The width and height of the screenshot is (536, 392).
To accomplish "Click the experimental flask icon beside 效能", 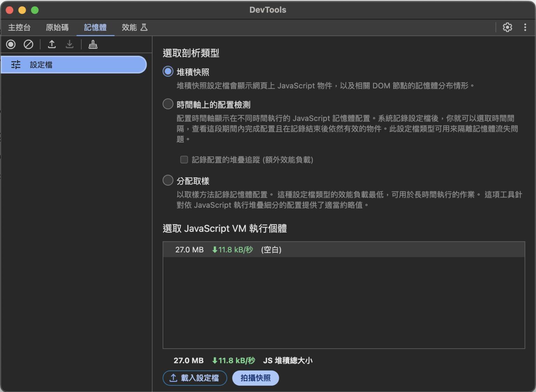I will pyautogui.click(x=144, y=27).
